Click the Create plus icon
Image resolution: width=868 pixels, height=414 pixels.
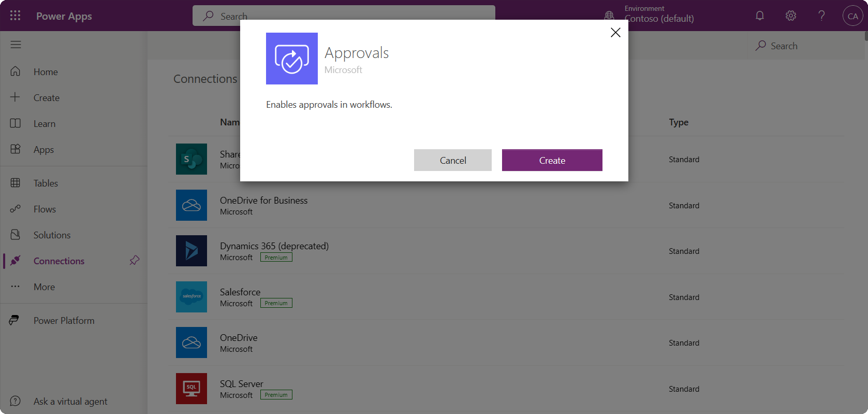click(16, 97)
